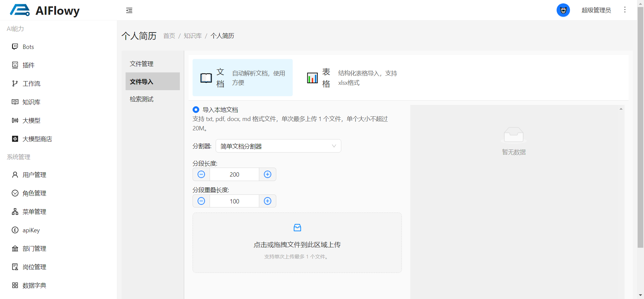Choose the 表格 import type card

352,78
